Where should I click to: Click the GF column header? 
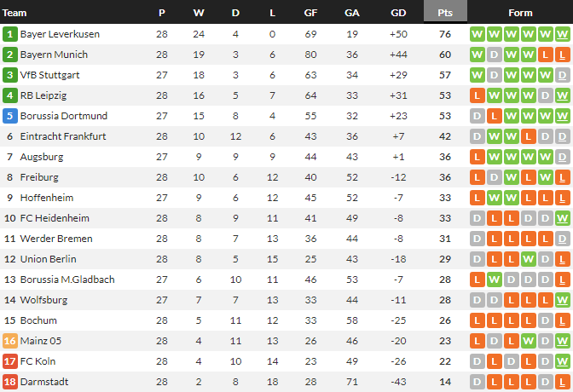pyautogui.click(x=311, y=13)
